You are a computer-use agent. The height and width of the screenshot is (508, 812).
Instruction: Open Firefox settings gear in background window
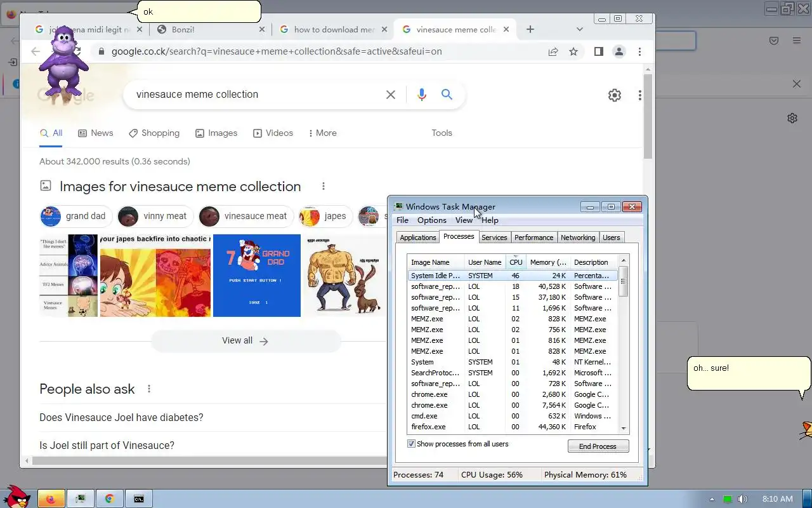pyautogui.click(x=792, y=118)
